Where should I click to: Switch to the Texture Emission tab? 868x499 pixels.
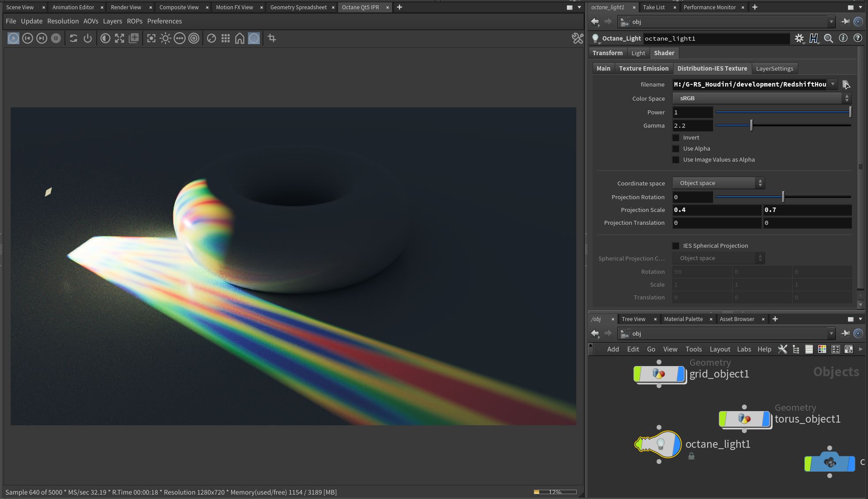(x=643, y=68)
